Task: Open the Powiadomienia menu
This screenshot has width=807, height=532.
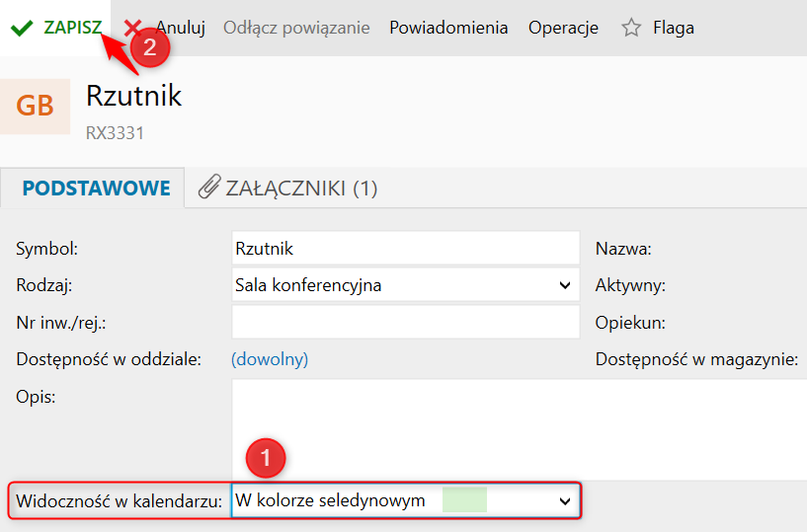Action: pos(448,28)
